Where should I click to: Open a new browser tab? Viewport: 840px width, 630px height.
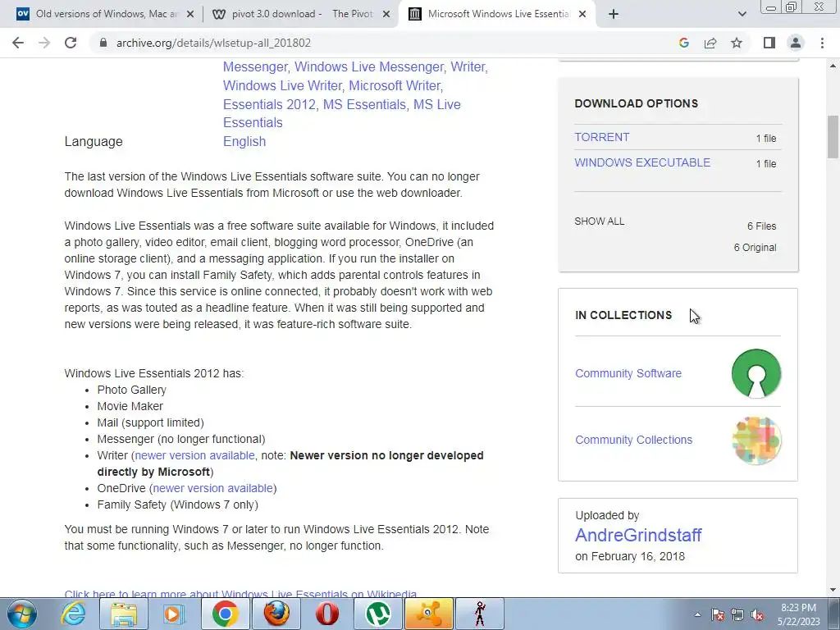coord(614,15)
